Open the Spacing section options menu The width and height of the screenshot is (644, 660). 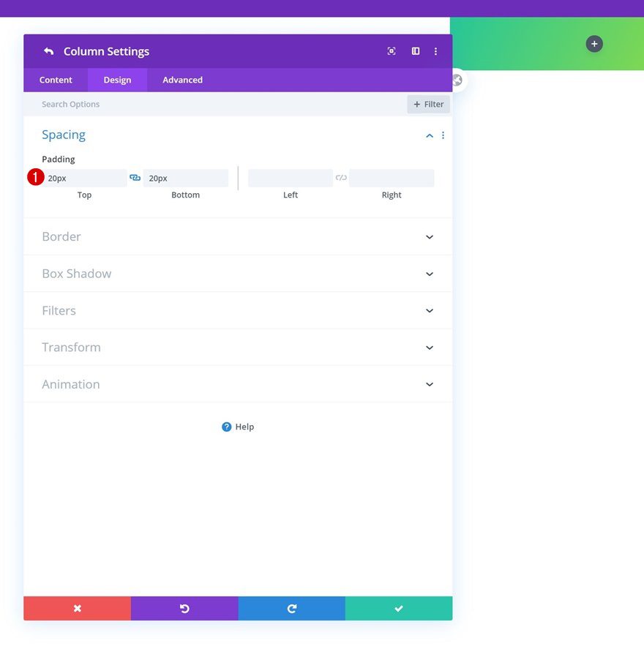coord(443,135)
